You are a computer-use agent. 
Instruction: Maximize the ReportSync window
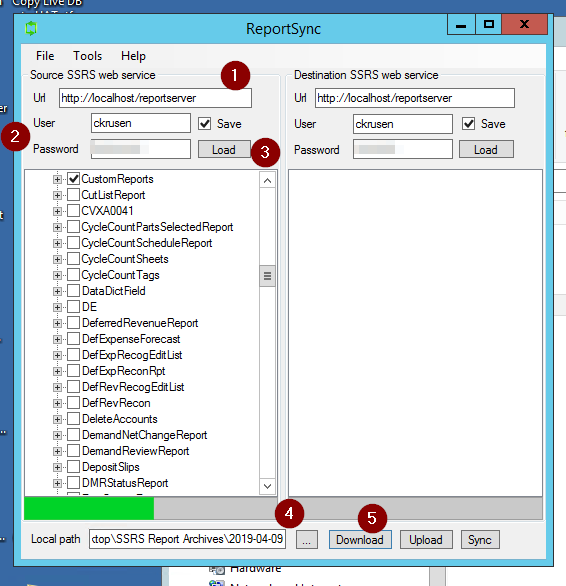point(489,25)
